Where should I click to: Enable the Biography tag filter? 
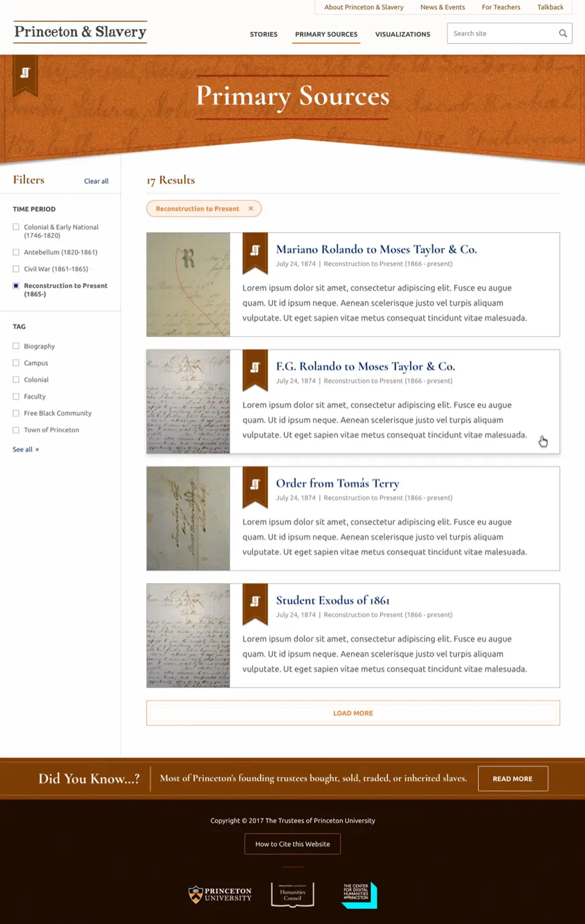point(16,346)
